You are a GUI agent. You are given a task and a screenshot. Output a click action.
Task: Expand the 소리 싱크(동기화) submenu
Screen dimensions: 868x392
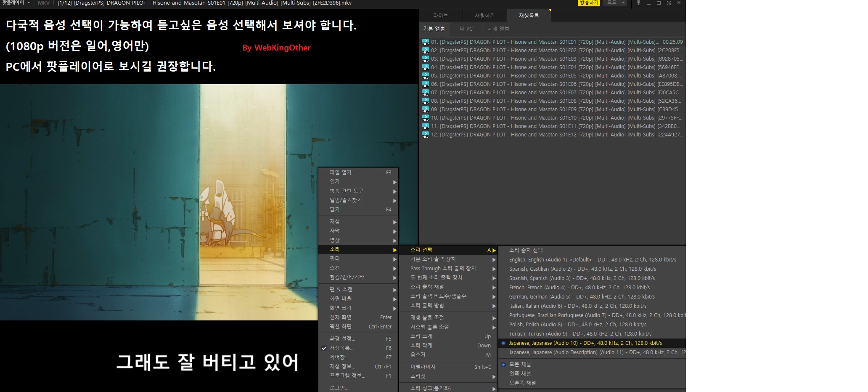(448, 388)
